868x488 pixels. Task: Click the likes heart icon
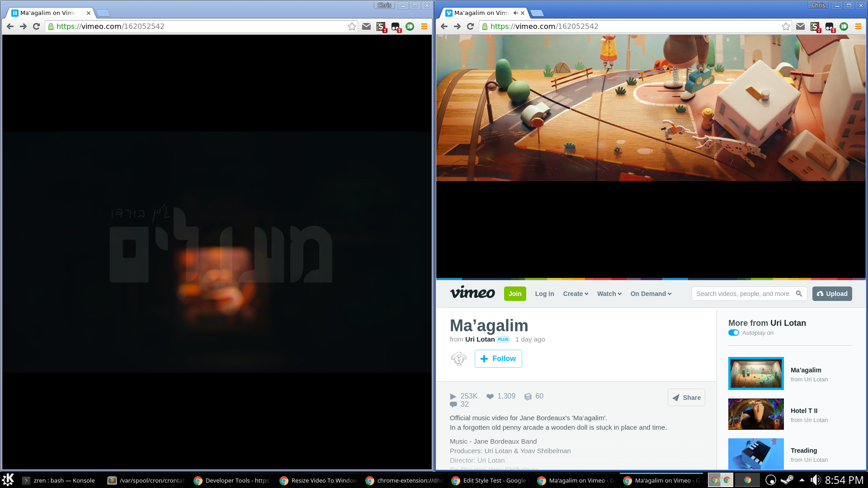[x=490, y=397]
